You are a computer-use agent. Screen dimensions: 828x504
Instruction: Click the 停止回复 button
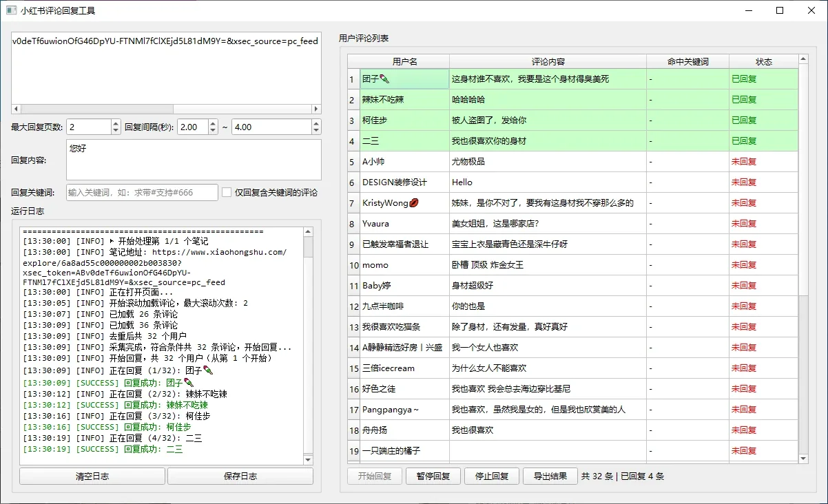[492, 476]
